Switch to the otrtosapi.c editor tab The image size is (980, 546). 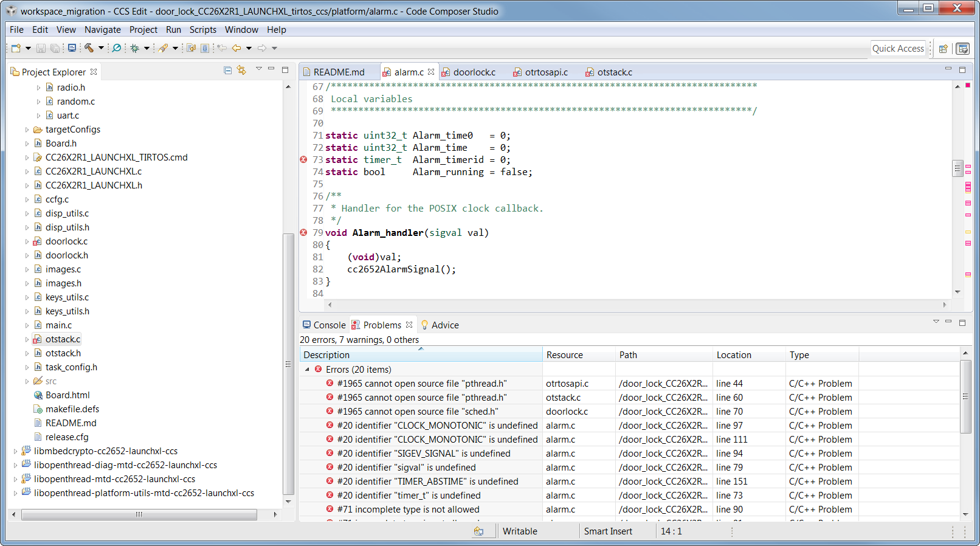coord(540,72)
